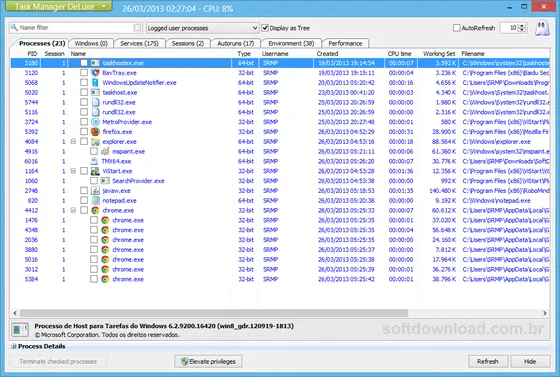Check the taskhostex.exe process checkbox

pos(84,63)
